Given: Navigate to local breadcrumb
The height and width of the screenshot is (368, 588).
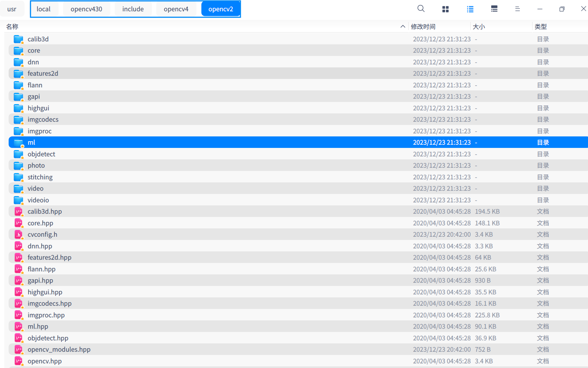Looking at the screenshot, I should coord(43,9).
